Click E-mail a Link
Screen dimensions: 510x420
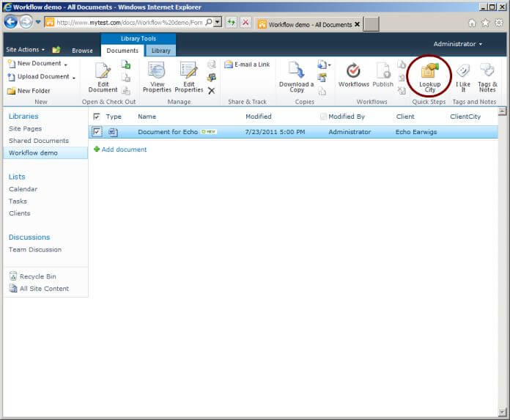click(x=247, y=65)
